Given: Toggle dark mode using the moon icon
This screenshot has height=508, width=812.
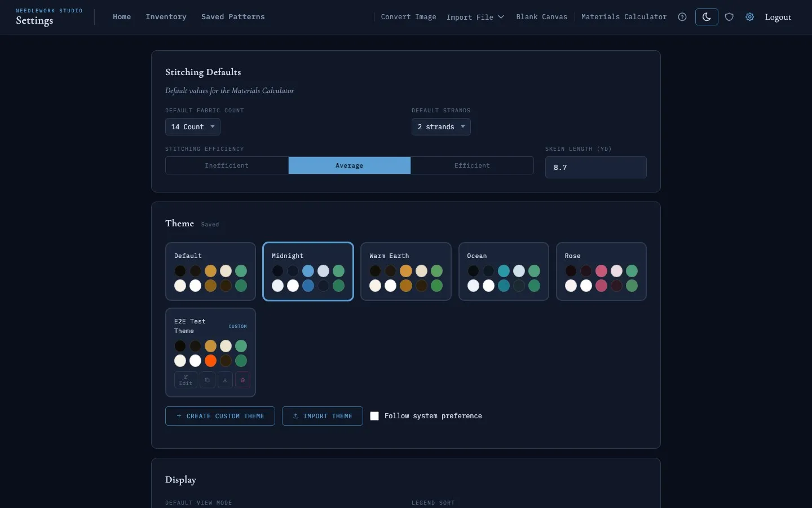Looking at the screenshot, I should [x=707, y=17].
